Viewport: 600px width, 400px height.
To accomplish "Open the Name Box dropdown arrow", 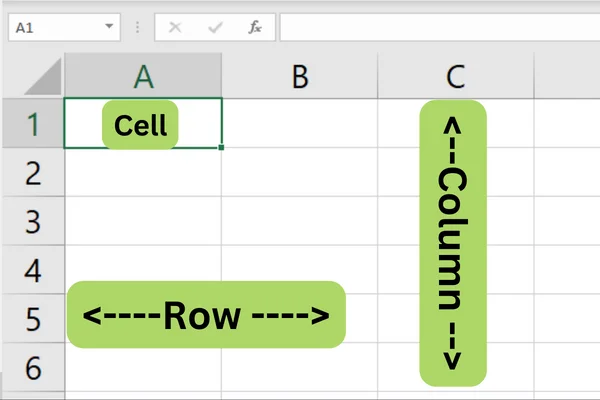I will tap(109, 26).
